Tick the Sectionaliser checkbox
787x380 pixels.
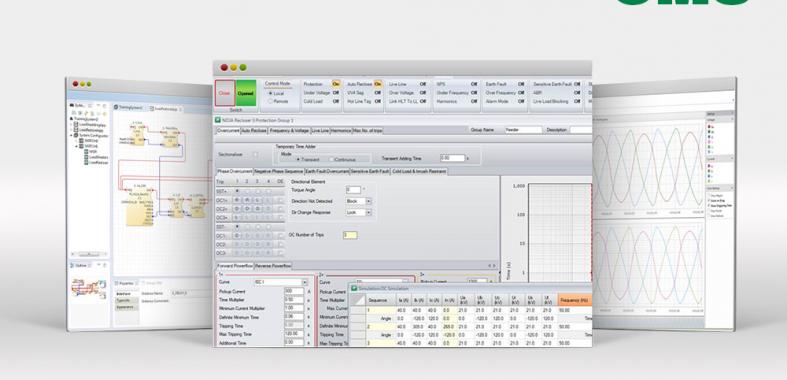tap(255, 155)
